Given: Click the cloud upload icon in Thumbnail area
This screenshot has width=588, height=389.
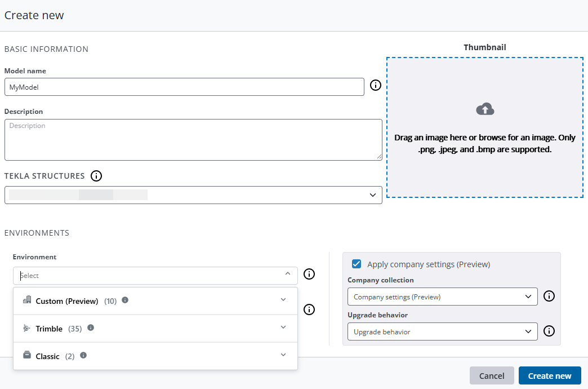Looking at the screenshot, I should [485, 109].
